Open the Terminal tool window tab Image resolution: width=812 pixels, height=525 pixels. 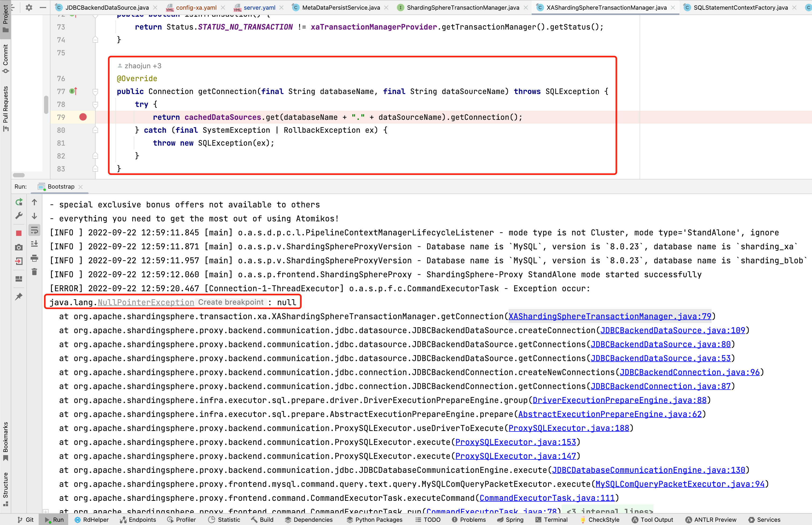552,520
